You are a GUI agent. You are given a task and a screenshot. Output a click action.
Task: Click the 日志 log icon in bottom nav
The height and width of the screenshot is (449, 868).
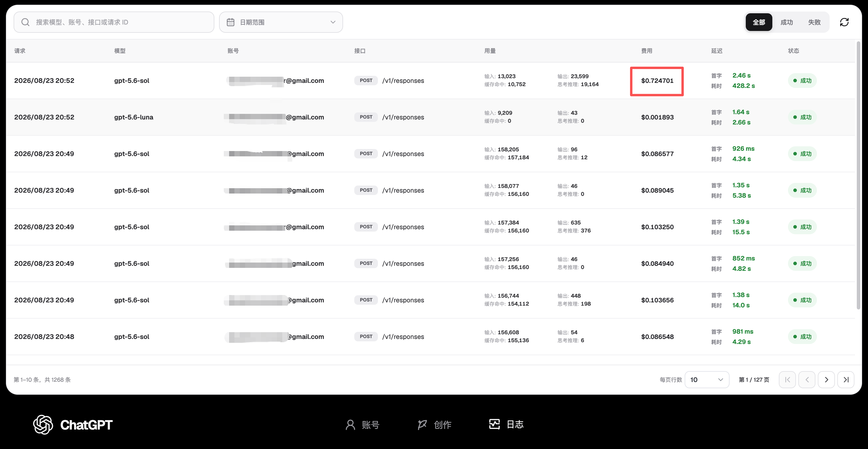[x=494, y=424]
